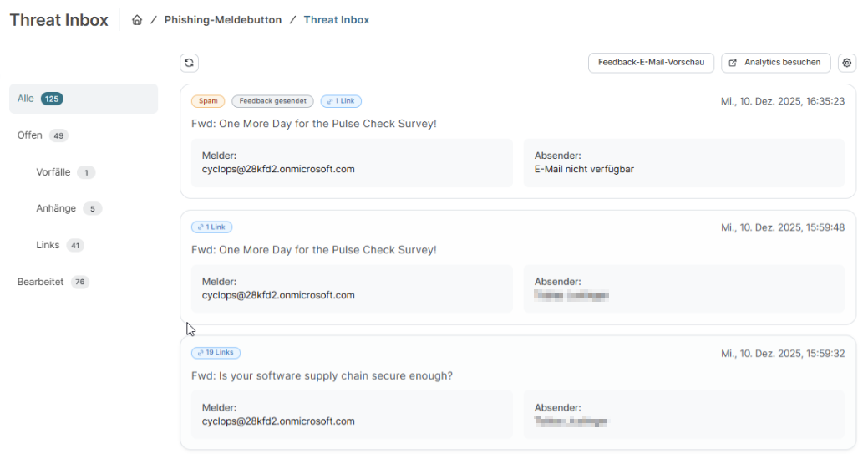This screenshot has height=454, width=868.
Task: Go to Phishing-Meldebutton breadcrumb
Action: [222, 20]
